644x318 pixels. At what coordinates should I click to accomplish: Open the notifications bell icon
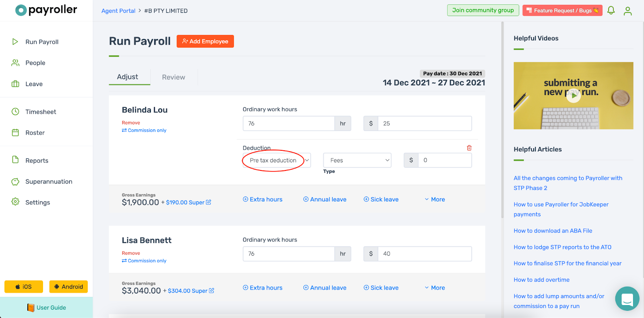click(x=611, y=10)
